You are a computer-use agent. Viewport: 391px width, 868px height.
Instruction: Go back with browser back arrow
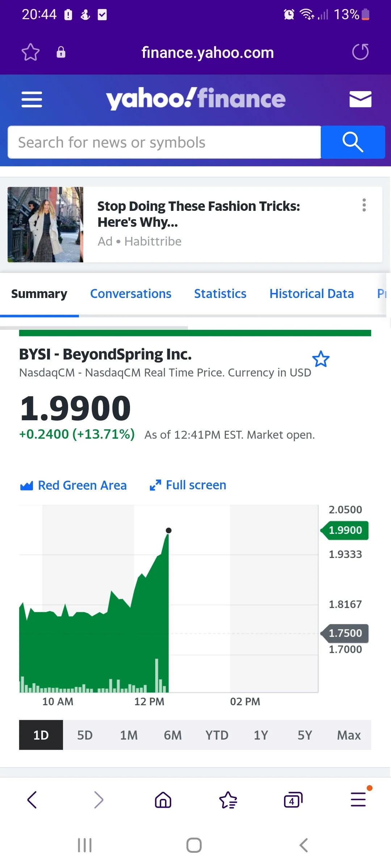32,800
